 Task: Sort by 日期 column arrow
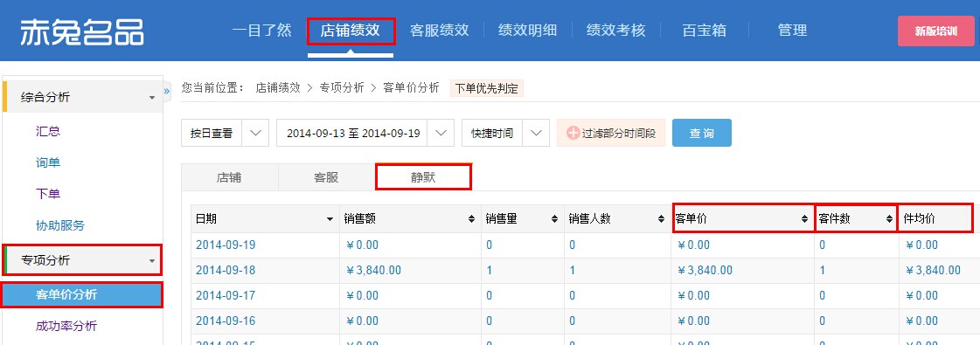tap(330, 219)
